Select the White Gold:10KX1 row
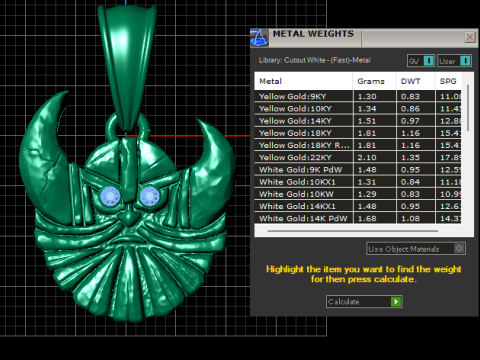Image resolution: width=480 pixels, height=360 pixels. coord(358,182)
